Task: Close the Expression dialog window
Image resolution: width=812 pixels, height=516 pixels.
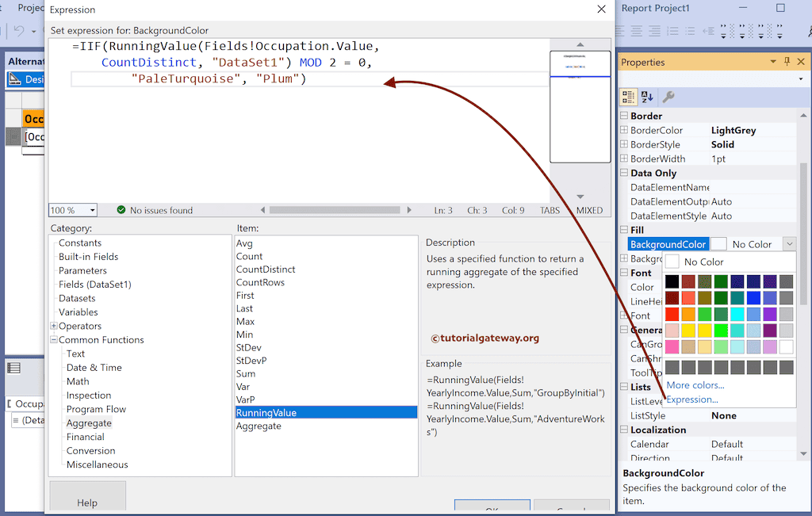Action: tap(601, 10)
